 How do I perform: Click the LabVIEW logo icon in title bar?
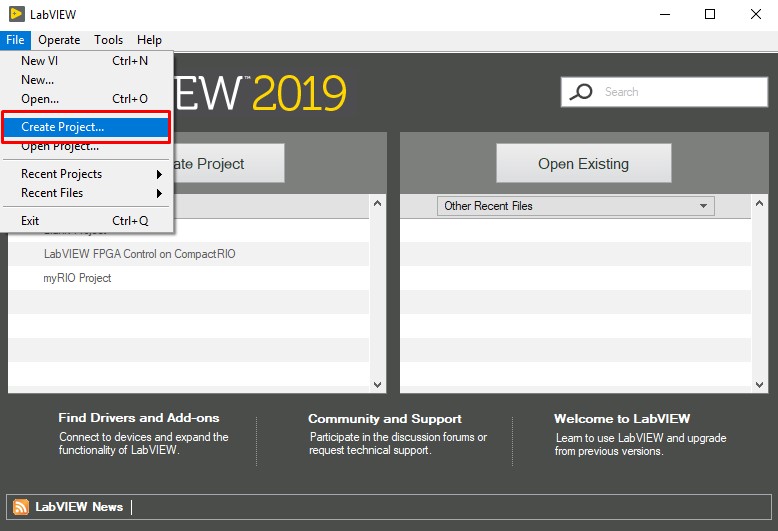[16, 14]
